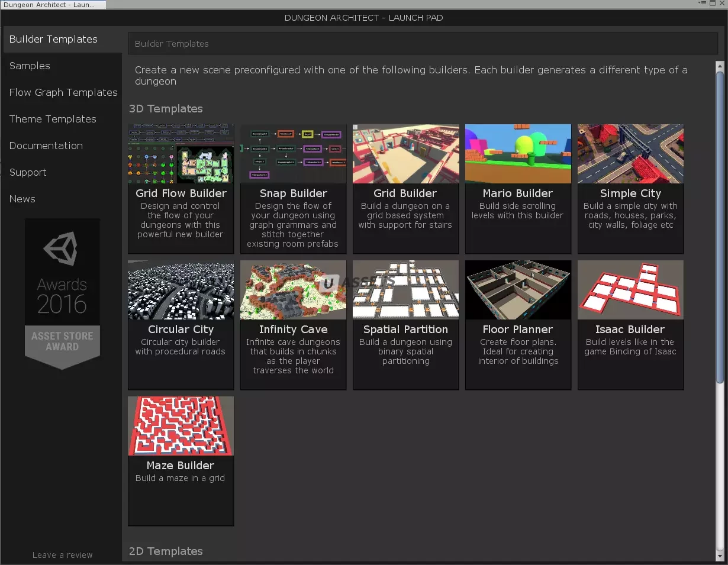Open the Grid Flow Builder template thumbnail

point(181,154)
